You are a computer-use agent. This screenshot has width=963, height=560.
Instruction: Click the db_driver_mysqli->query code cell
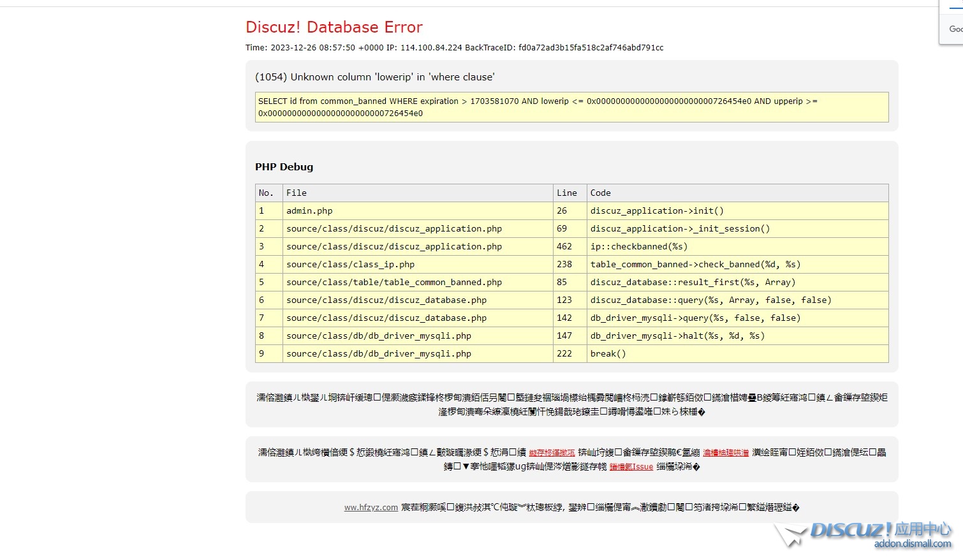click(x=738, y=318)
